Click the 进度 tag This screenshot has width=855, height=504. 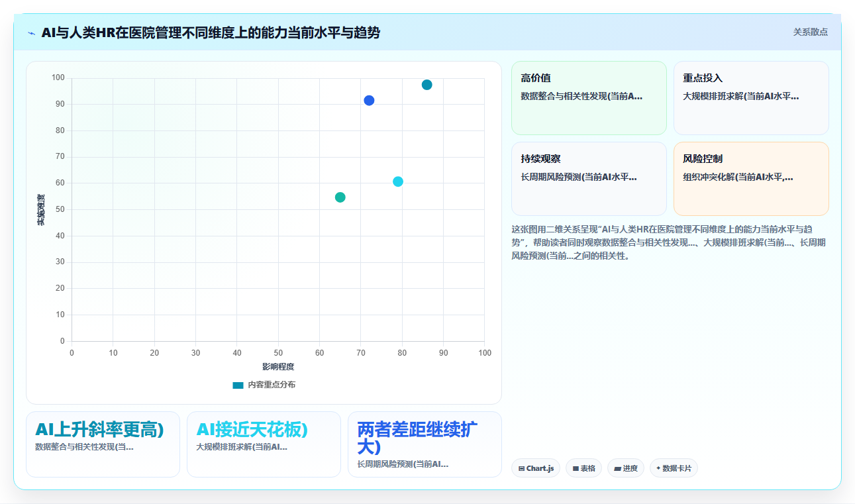[625, 468]
